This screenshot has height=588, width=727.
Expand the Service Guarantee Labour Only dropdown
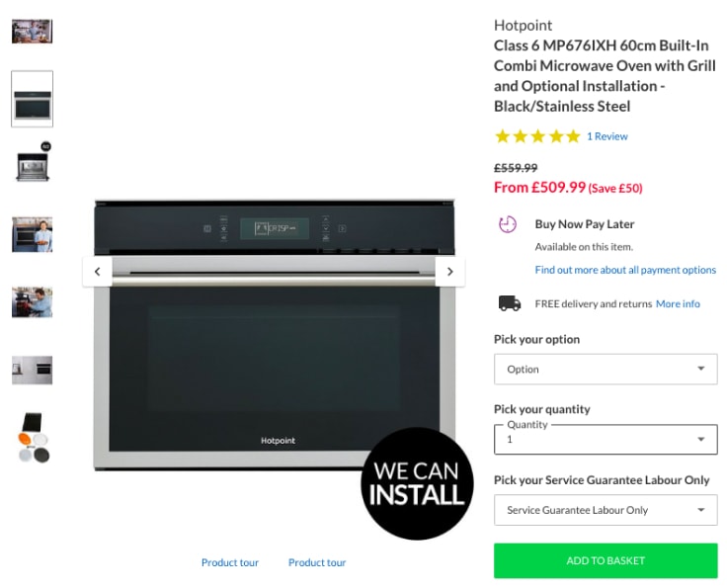click(606, 510)
